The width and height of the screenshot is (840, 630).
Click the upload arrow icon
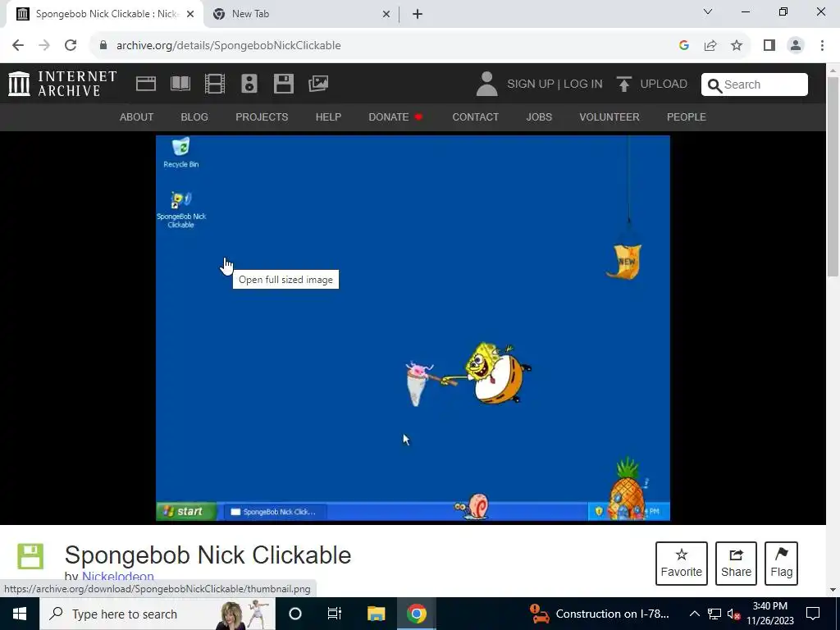[x=623, y=84]
